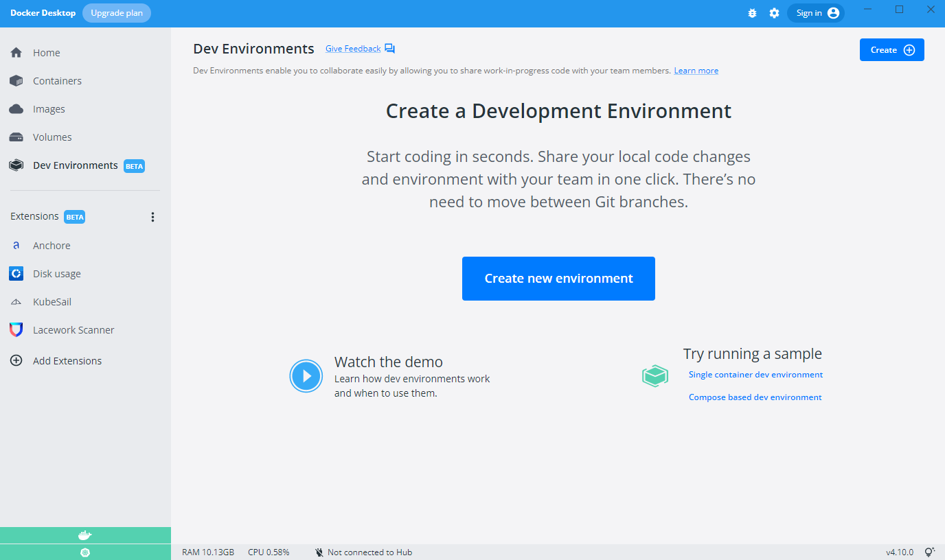Open the Give Feedback link
Image resolution: width=945 pixels, height=560 pixels.
click(x=353, y=49)
